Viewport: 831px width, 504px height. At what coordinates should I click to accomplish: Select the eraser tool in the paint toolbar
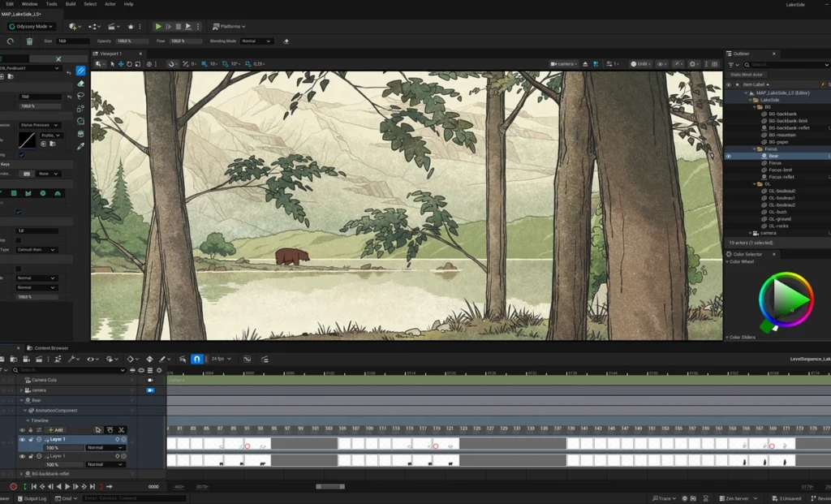(x=80, y=84)
